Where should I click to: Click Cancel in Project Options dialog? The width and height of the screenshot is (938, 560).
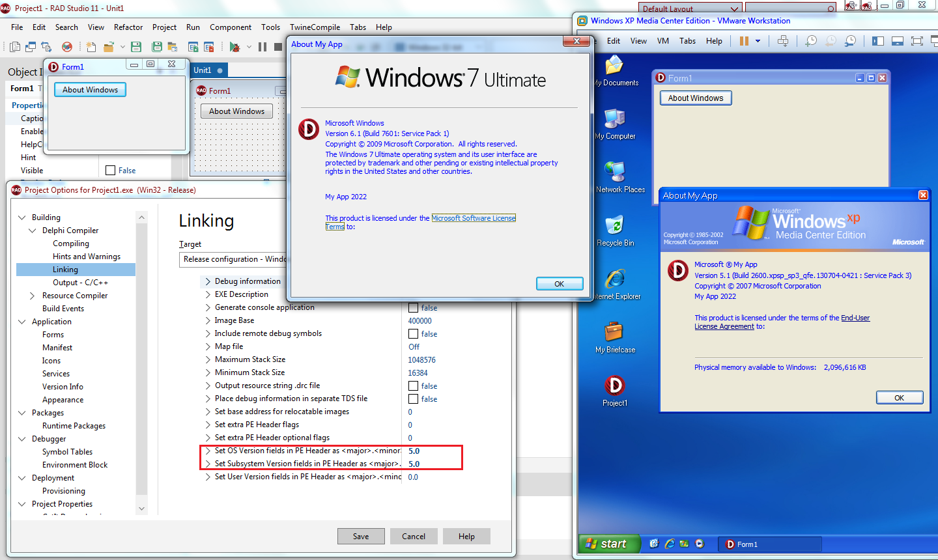(x=414, y=537)
